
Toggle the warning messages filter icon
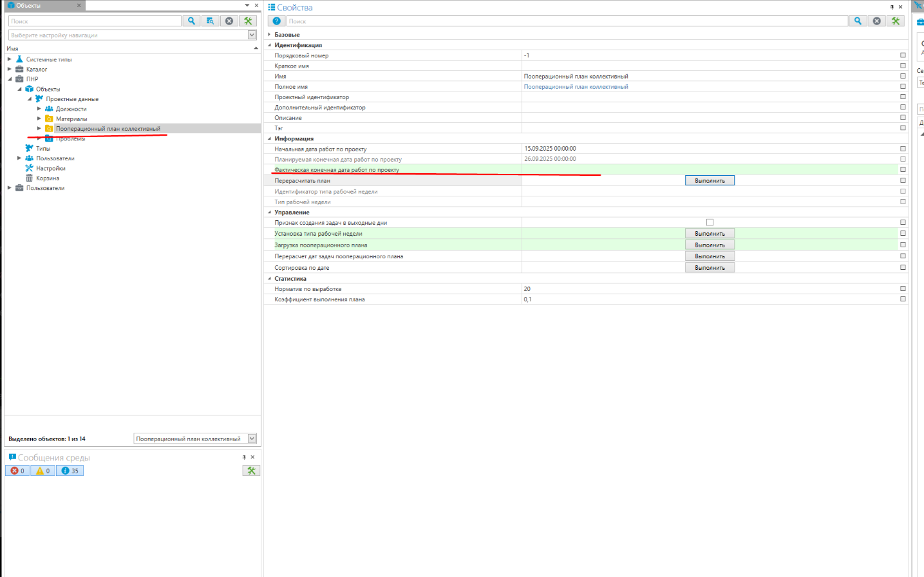[x=42, y=471]
